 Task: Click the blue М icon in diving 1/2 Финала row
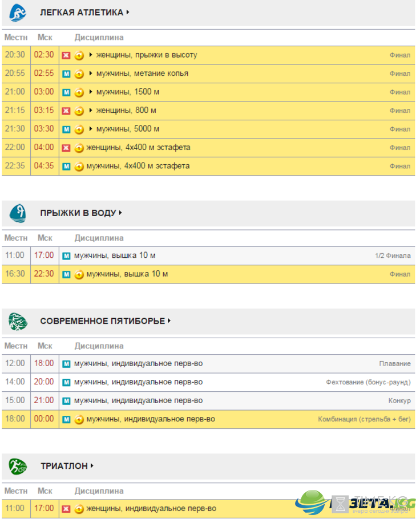[x=66, y=256]
